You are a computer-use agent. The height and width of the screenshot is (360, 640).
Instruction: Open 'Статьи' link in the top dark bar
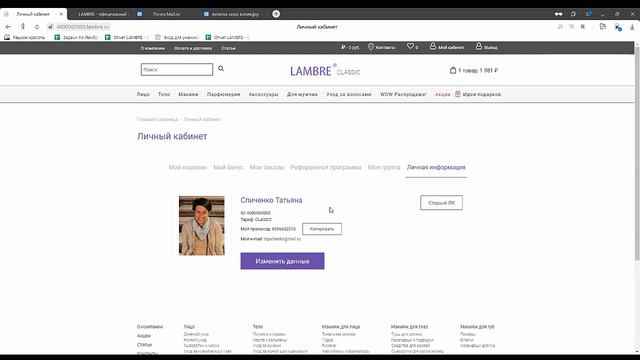pyautogui.click(x=228, y=48)
